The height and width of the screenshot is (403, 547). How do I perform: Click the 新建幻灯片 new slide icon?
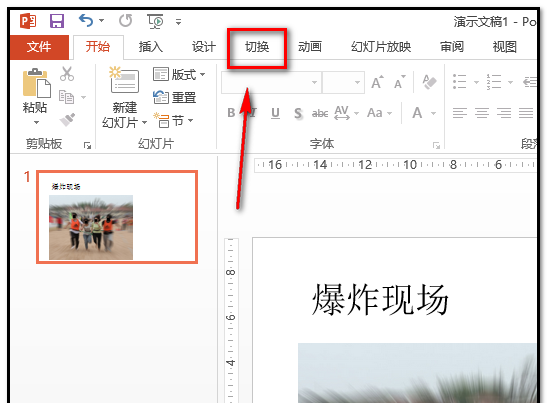124,80
